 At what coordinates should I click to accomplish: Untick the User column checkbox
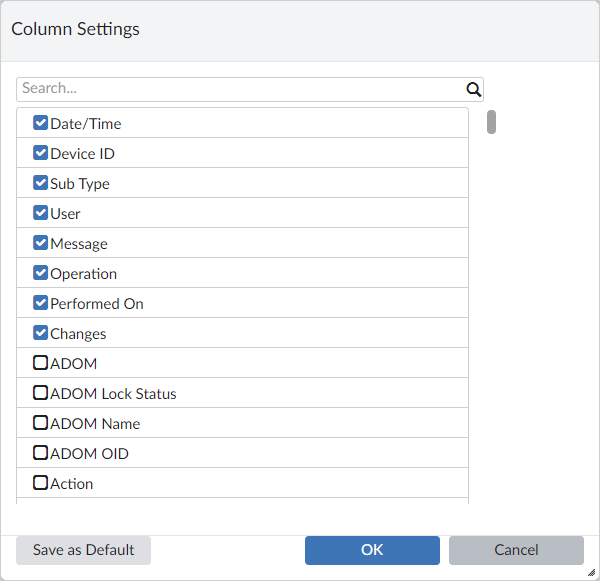pyautogui.click(x=41, y=213)
